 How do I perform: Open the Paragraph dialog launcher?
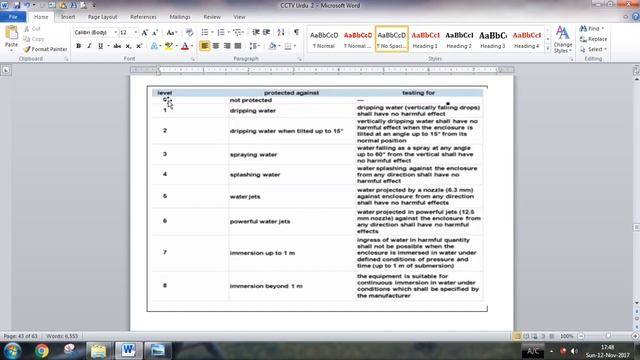(x=300, y=59)
